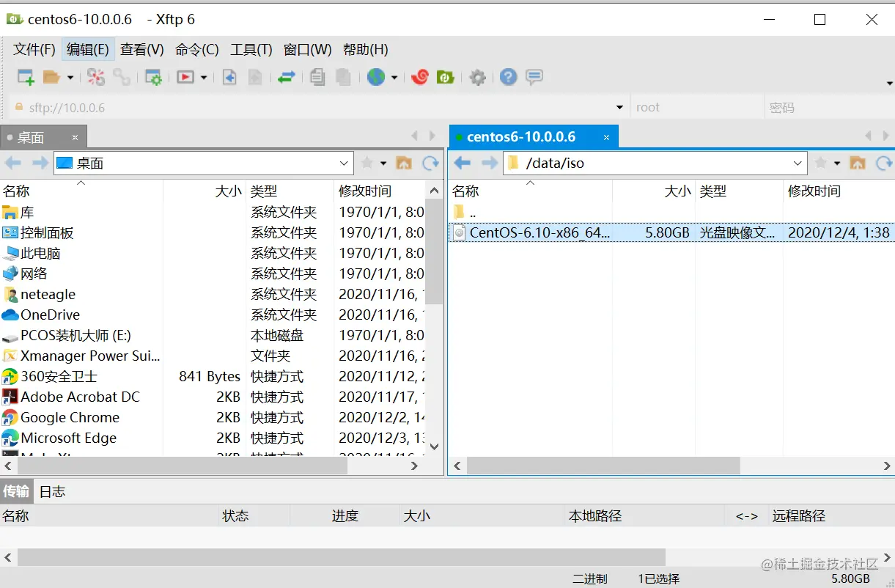The height and width of the screenshot is (588, 895).
Task: Click the green-blue Synchronize arrows icon
Action: click(287, 77)
